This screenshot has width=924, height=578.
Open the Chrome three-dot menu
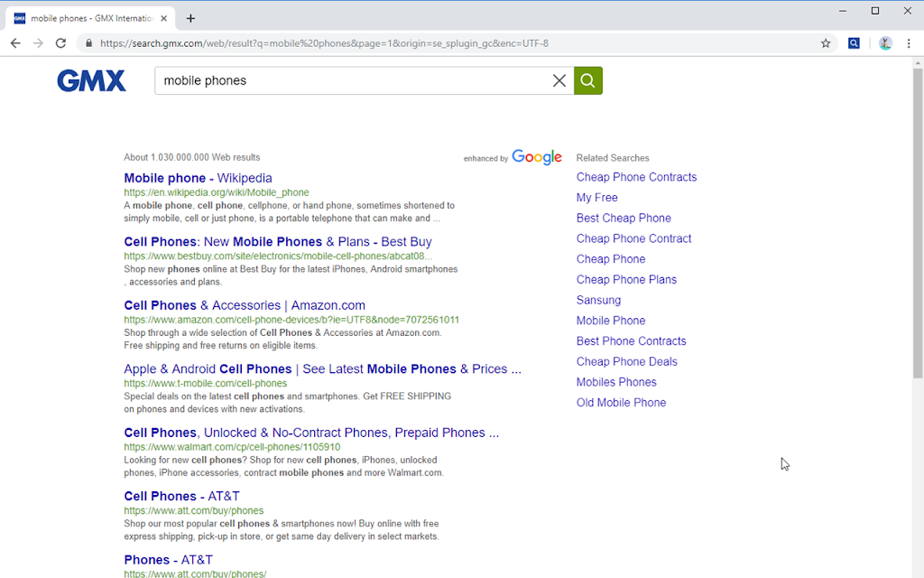pos(909,43)
